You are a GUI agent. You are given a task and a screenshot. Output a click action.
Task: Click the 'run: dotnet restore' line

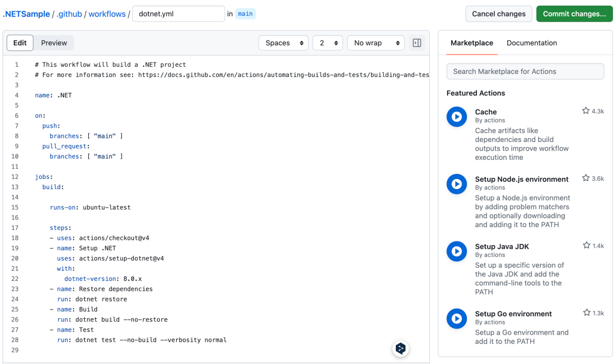pyautogui.click(x=92, y=299)
